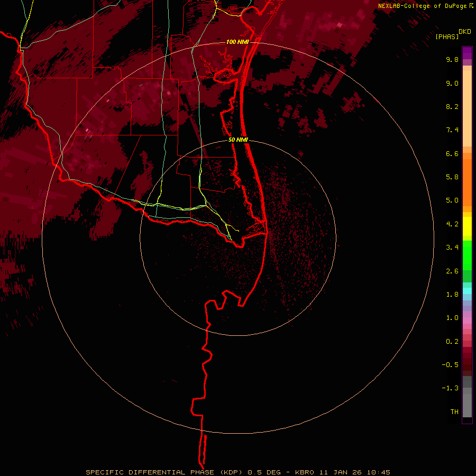
Task: Click the -0.5 value on color scale
Action: coord(450,365)
